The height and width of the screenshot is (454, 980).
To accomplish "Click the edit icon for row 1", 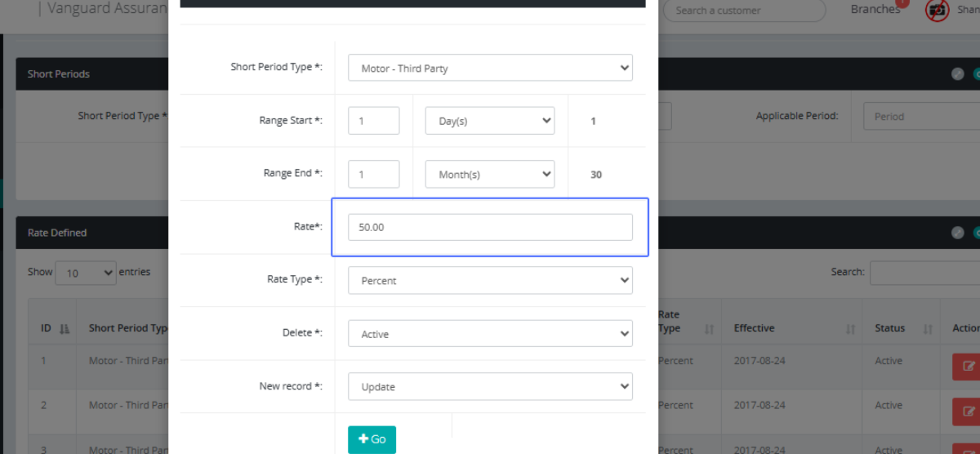I will coord(967,367).
